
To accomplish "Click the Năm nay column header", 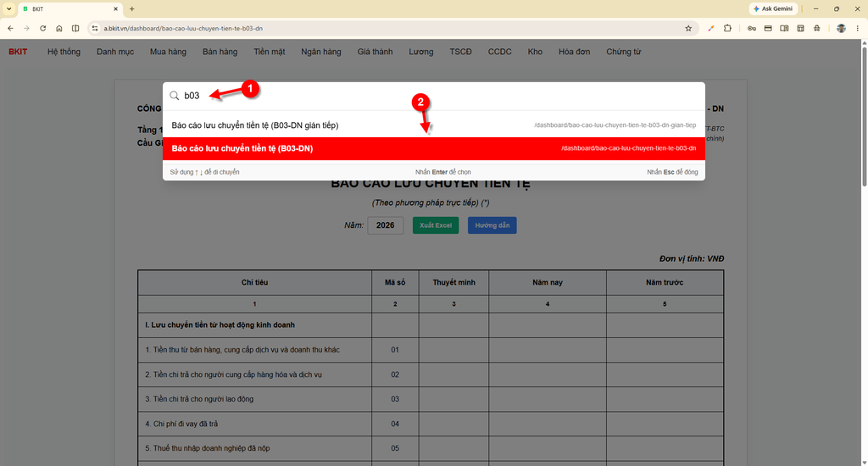I will pyautogui.click(x=548, y=282).
